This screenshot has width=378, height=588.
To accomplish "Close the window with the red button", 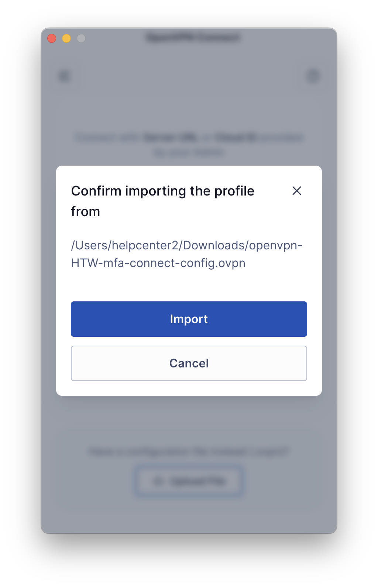I will tap(52, 38).
